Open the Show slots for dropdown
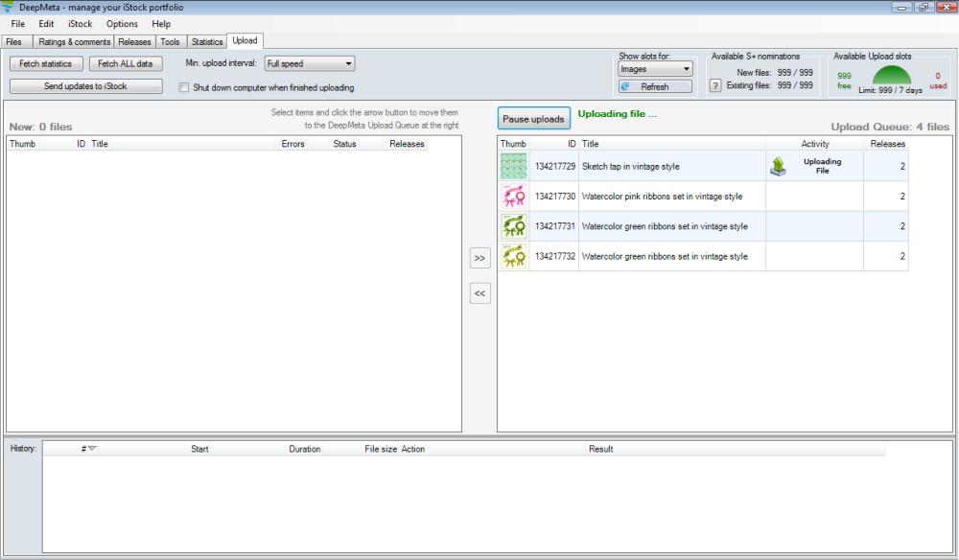The image size is (959, 560). 655,69
